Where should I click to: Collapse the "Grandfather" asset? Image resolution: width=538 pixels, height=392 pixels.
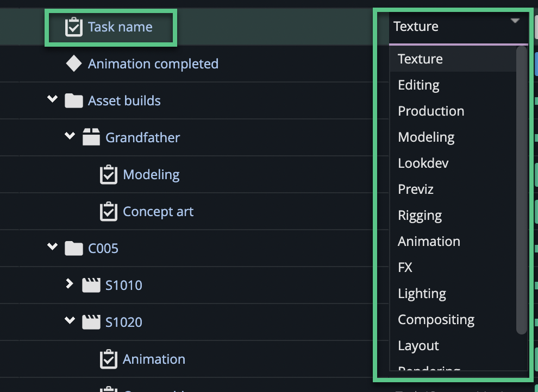tap(70, 136)
